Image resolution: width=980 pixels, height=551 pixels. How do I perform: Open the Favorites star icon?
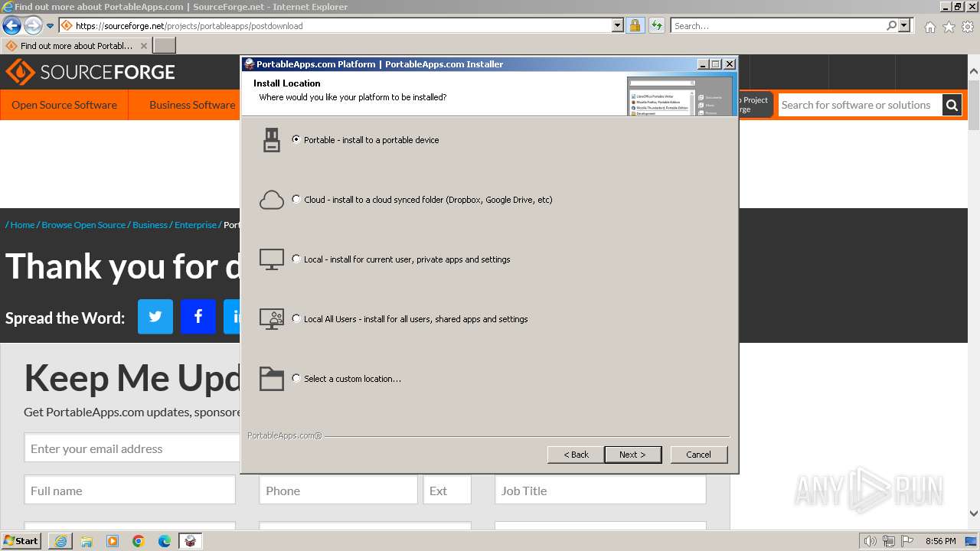pyautogui.click(x=949, y=27)
